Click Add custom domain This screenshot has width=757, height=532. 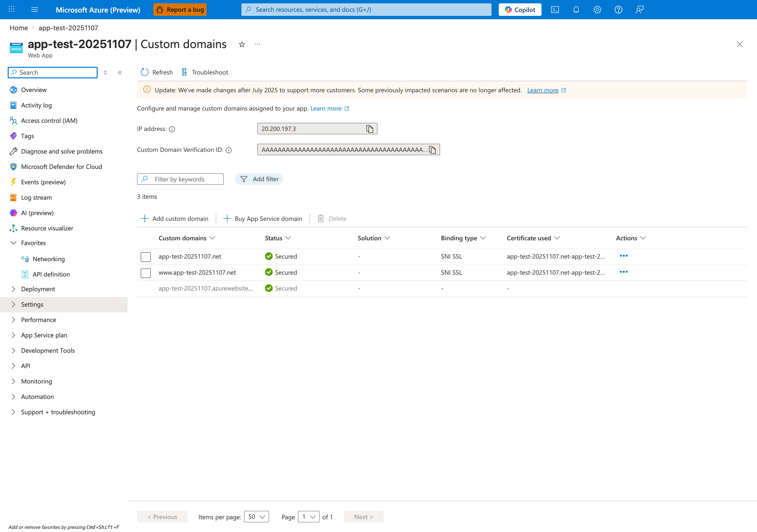coord(175,219)
